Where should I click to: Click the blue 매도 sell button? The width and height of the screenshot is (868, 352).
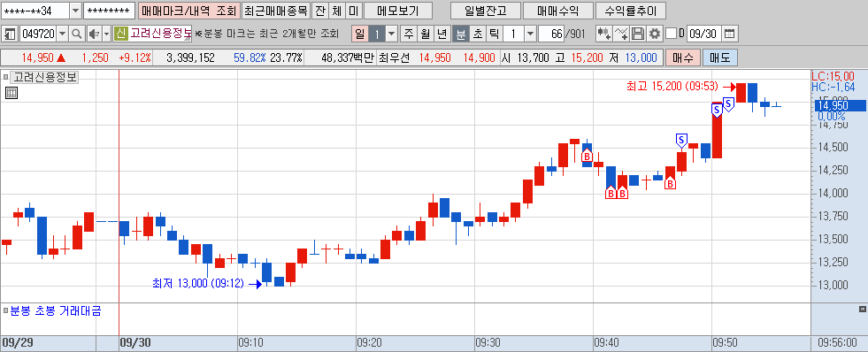click(720, 57)
